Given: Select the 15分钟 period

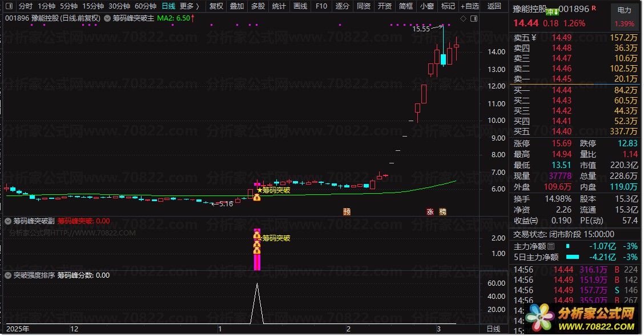Looking at the screenshot, I should (x=93, y=6).
